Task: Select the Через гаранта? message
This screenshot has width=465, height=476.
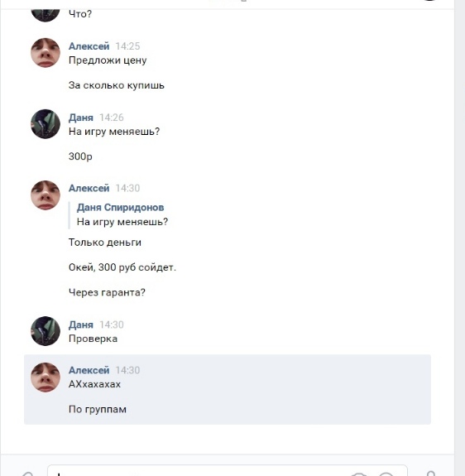Action: click(x=107, y=292)
